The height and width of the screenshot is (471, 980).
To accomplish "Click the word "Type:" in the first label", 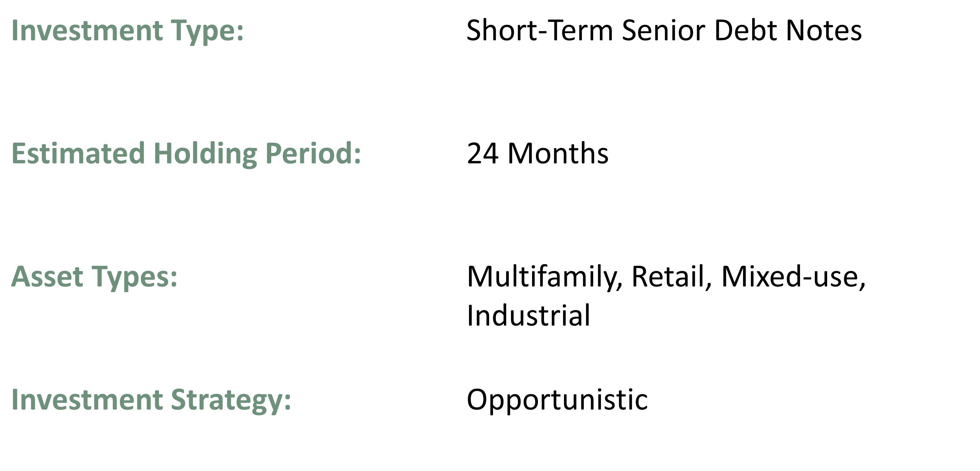I will coord(207,32).
